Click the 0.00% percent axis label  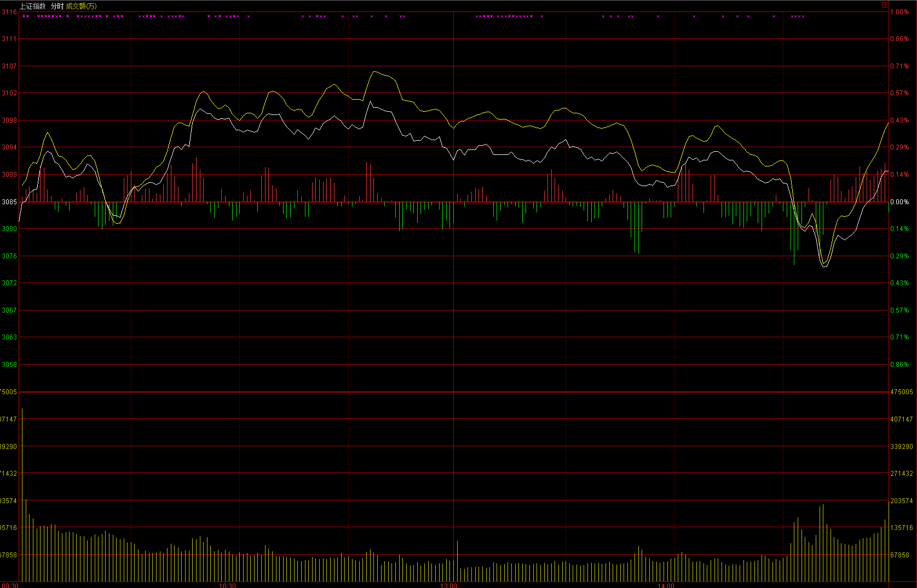point(899,202)
